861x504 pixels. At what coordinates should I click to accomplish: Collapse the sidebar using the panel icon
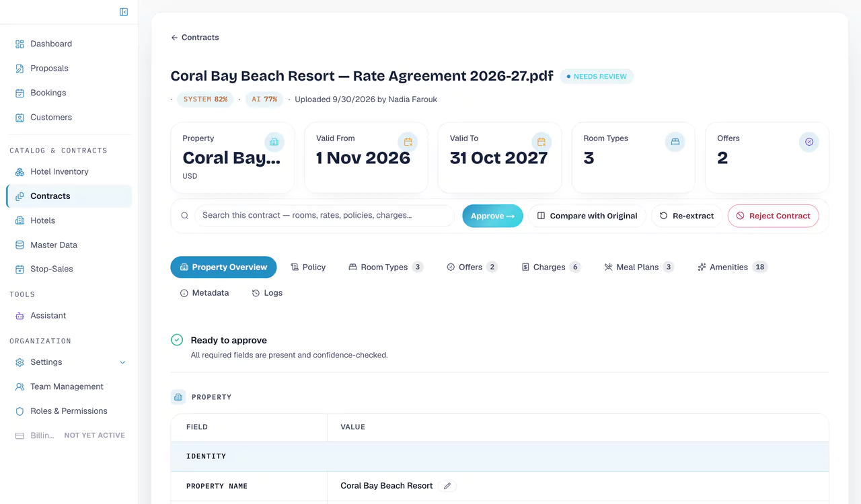(124, 12)
